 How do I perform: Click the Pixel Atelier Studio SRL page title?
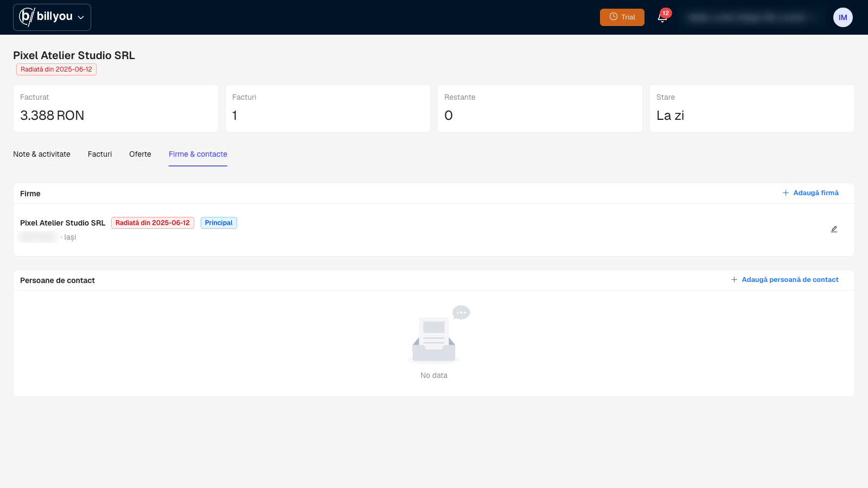click(x=74, y=55)
